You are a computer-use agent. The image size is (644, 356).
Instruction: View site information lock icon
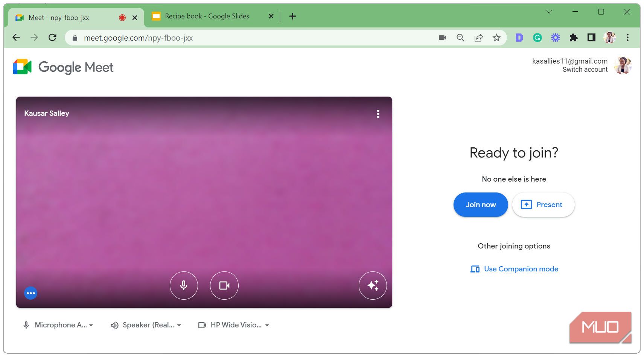click(x=75, y=38)
